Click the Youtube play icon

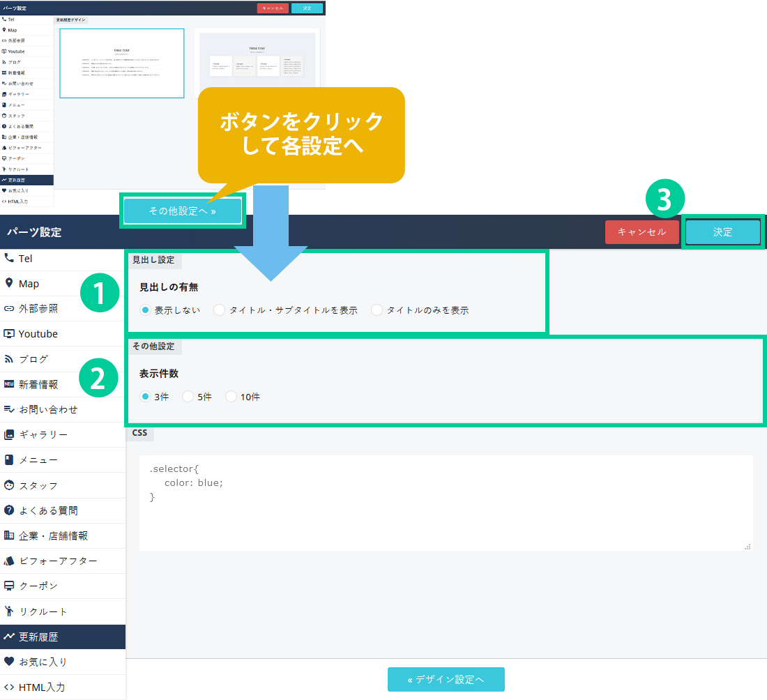(x=9, y=334)
